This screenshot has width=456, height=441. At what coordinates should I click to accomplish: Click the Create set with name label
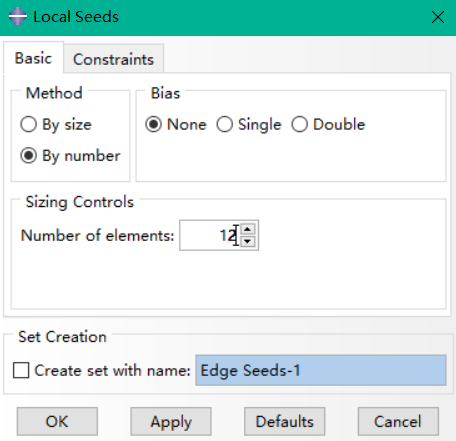[x=112, y=370]
